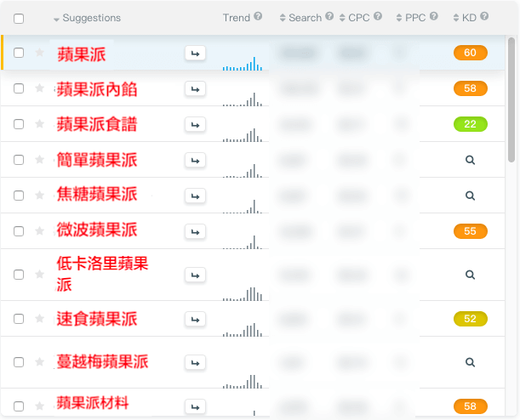Image resolution: width=520 pixels, height=420 pixels.
Task: Select the checkbox for 蔓越梅蘋果派
Action: (x=19, y=362)
